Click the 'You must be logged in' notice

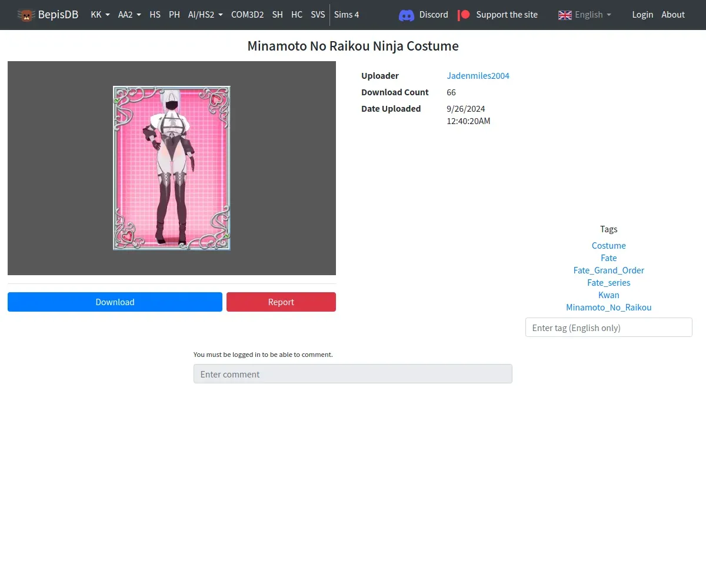263,355
